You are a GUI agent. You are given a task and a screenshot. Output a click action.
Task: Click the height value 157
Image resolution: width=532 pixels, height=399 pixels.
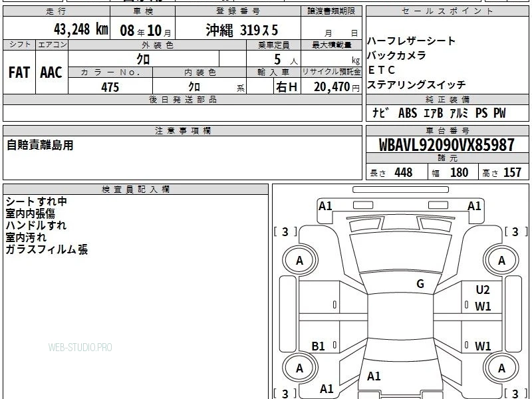512,172
